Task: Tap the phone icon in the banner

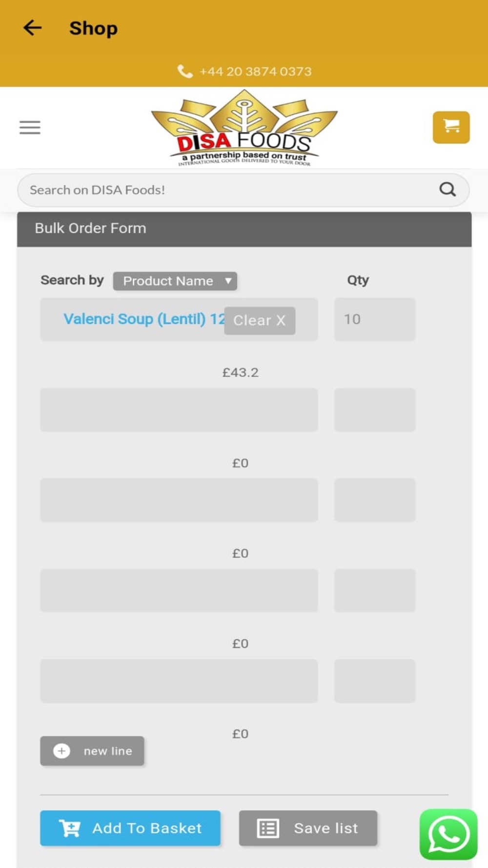Action: coord(184,72)
